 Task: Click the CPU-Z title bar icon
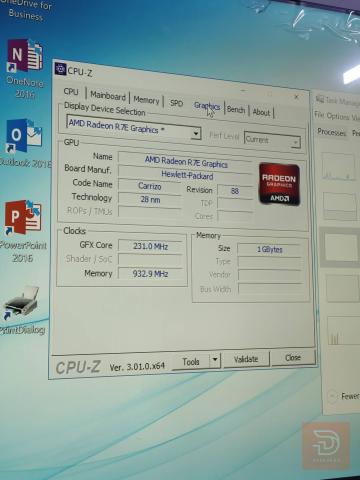[x=60, y=69]
